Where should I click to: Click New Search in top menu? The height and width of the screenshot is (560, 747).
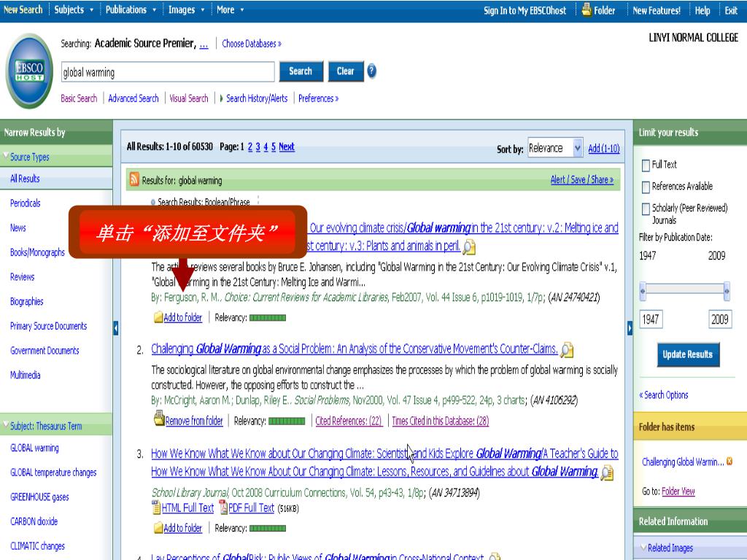coord(23,9)
